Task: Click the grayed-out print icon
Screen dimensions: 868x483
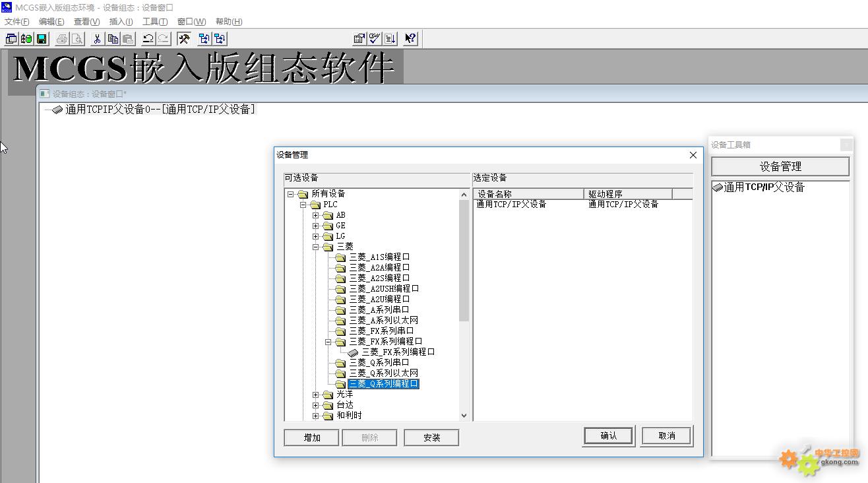Action: [62, 39]
